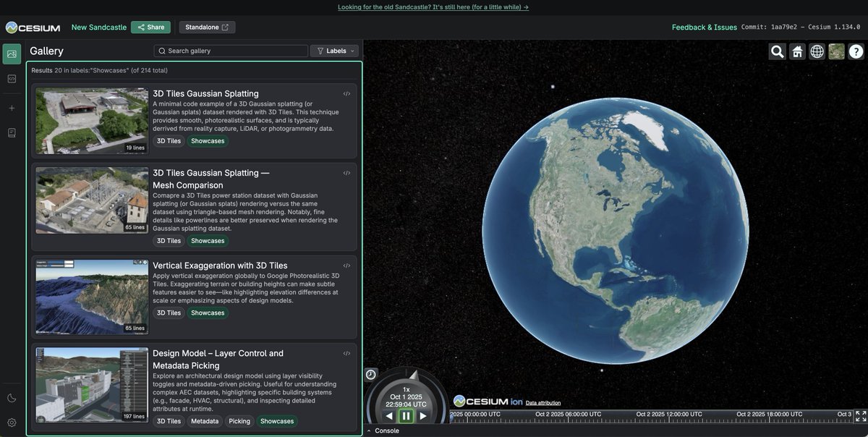Toggle dark mode moon icon
The width and height of the screenshot is (868, 437).
pyautogui.click(x=12, y=398)
